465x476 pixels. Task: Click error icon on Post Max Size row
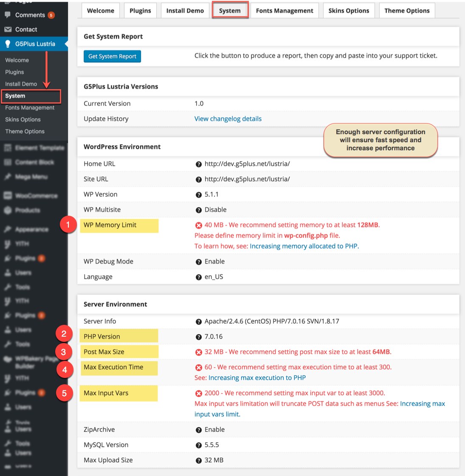(x=198, y=352)
